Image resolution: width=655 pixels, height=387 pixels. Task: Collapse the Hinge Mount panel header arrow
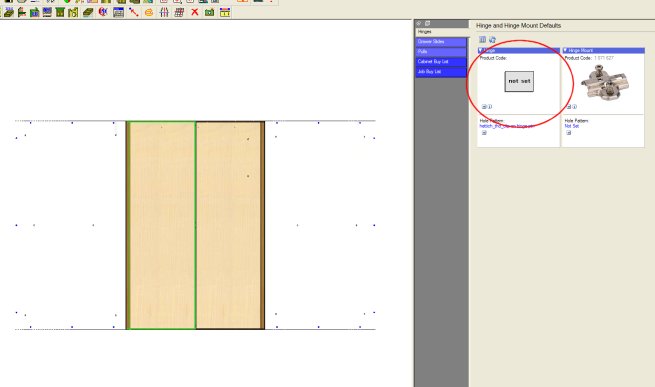566,50
